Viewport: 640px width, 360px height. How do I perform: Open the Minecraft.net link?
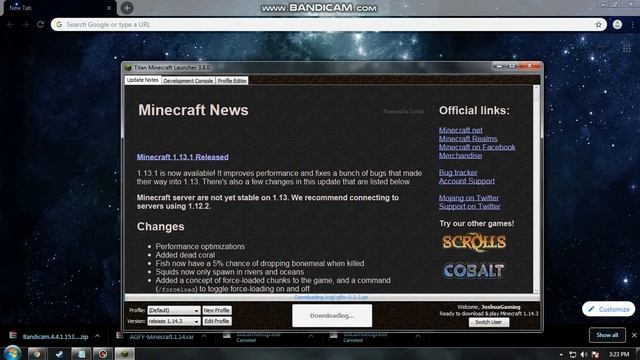460,130
